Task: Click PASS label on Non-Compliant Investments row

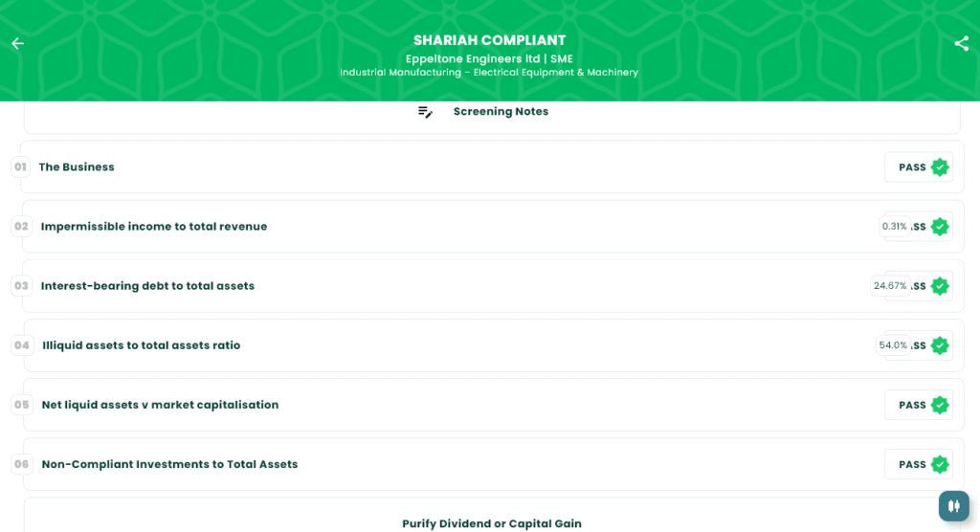Action: coord(912,464)
